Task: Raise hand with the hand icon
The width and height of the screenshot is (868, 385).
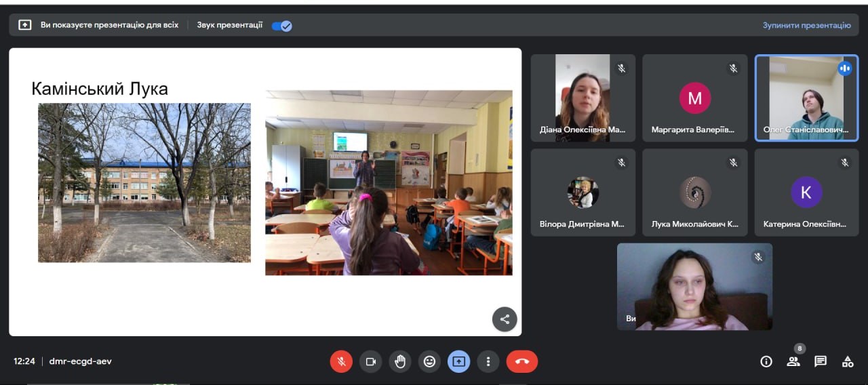Action: point(400,361)
